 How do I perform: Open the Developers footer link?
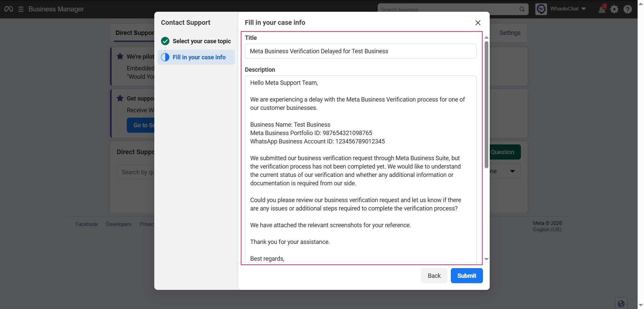tap(119, 224)
